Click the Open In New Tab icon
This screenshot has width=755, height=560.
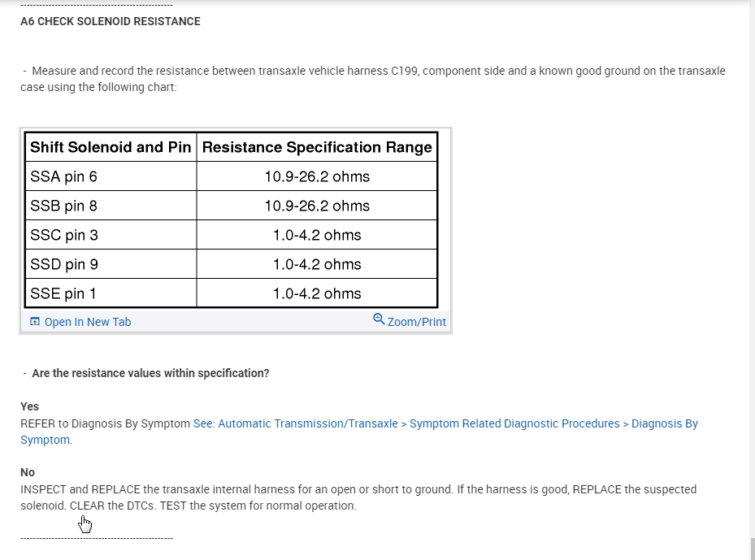(x=35, y=322)
